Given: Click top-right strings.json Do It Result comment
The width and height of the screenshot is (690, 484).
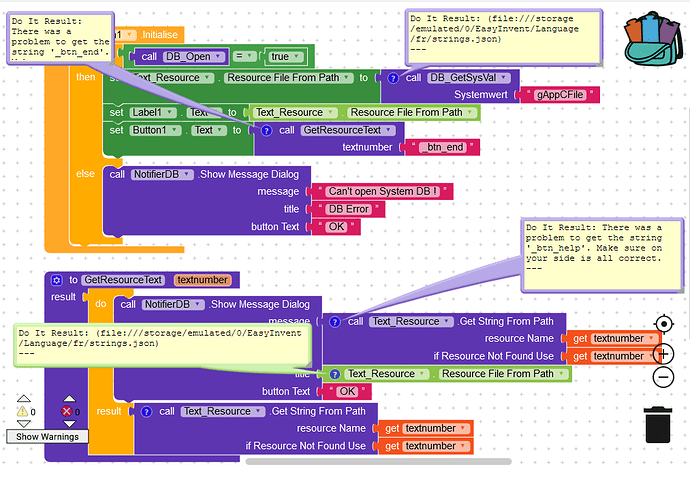Looking at the screenshot, I should (x=503, y=37).
